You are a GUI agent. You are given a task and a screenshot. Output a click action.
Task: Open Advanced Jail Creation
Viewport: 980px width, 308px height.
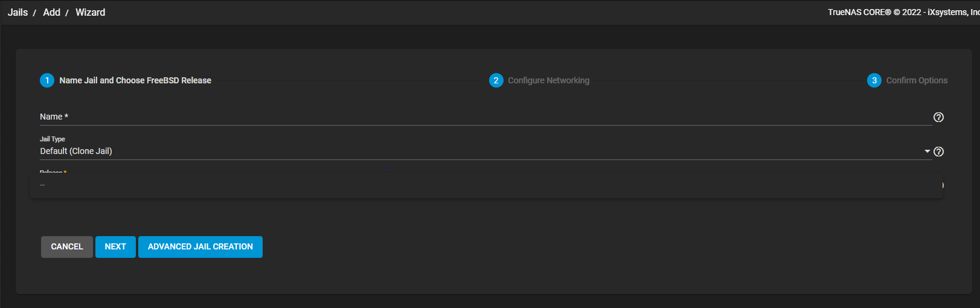point(200,247)
